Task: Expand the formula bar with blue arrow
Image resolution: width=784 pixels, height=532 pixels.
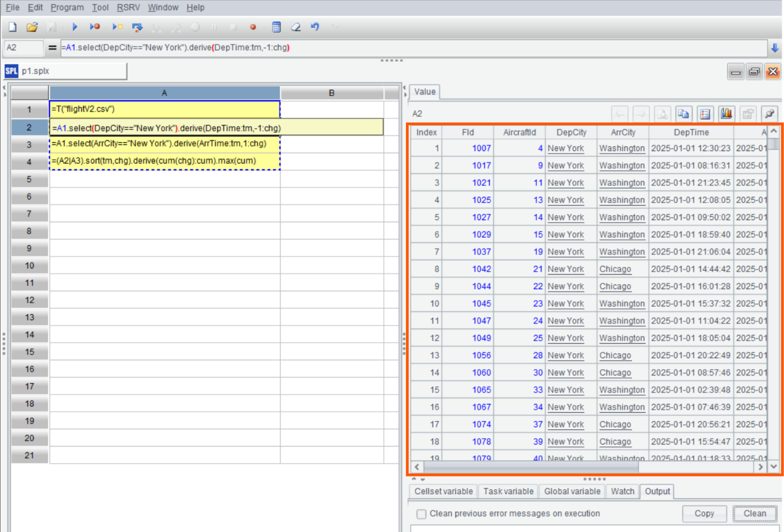Action: point(775,48)
